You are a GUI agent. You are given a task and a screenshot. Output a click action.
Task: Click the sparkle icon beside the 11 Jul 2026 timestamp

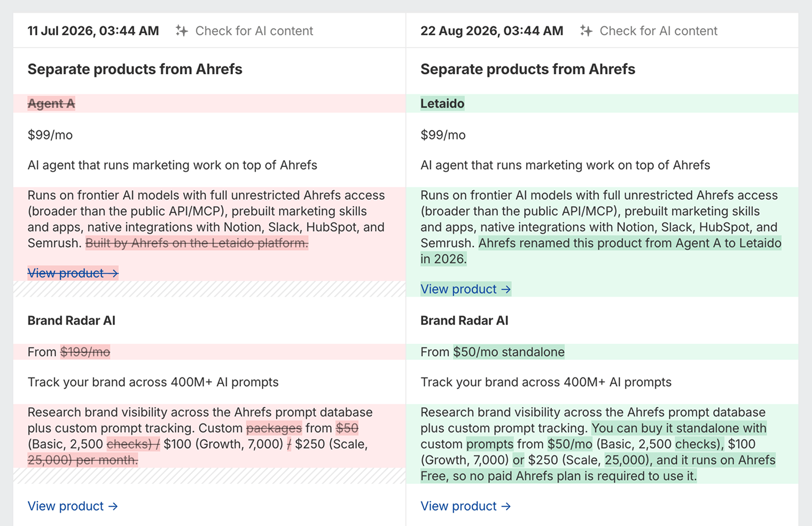click(x=182, y=31)
